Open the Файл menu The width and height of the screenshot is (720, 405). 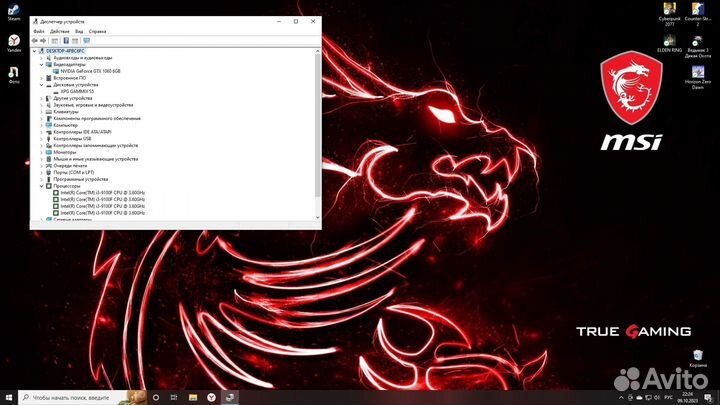(x=38, y=31)
